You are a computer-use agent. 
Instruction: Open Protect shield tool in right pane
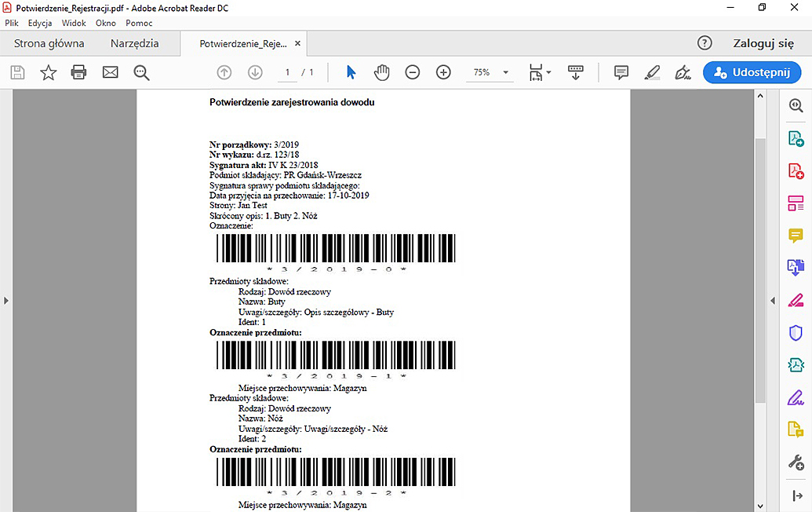796,333
